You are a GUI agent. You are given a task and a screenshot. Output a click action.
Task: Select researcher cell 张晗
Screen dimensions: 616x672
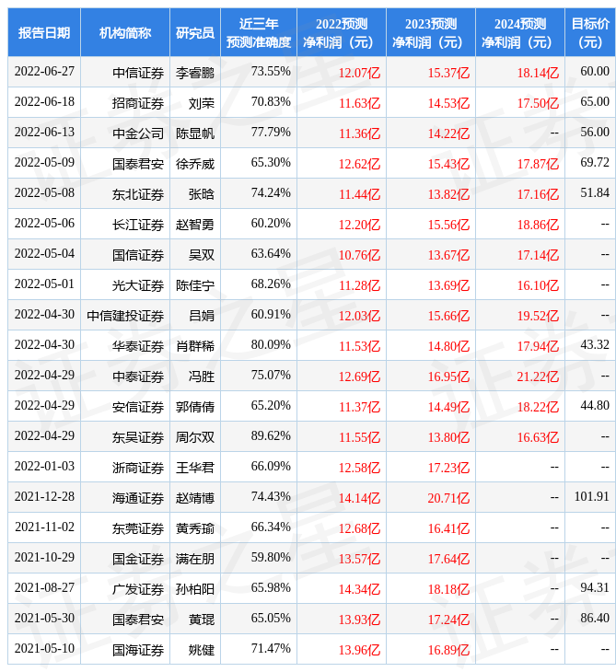point(202,194)
